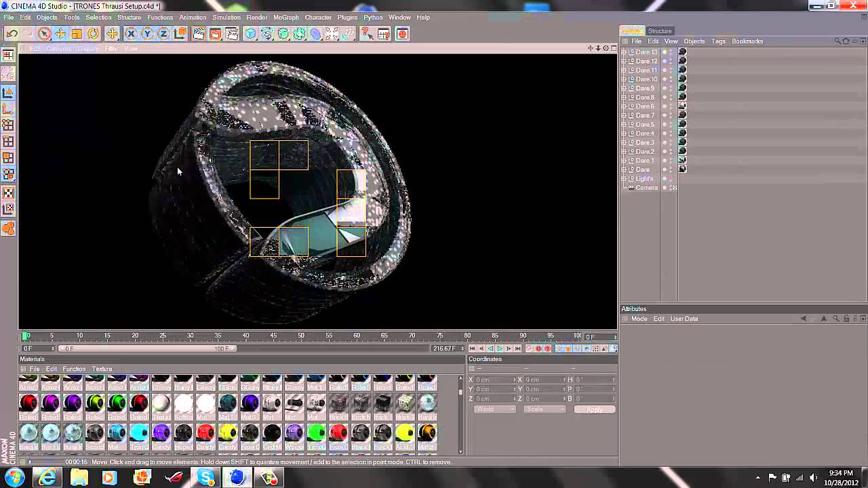Open the NURBS generator icon
Screen dimensions: 868x488
[x=283, y=34]
